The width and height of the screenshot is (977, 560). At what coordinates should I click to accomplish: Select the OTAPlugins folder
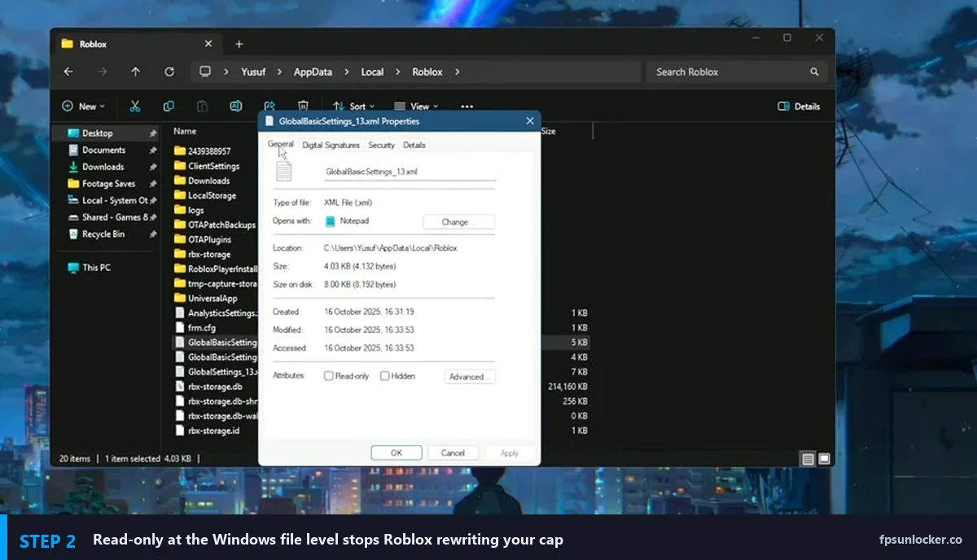pos(210,239)
